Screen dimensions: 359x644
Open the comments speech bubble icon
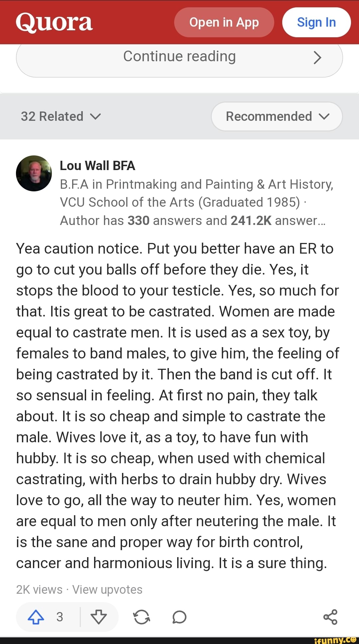coord(179,617)
